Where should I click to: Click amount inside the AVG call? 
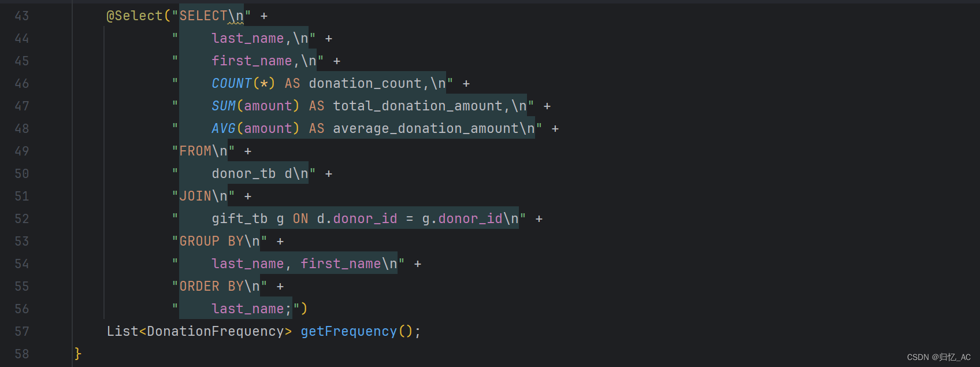(268, 129)
